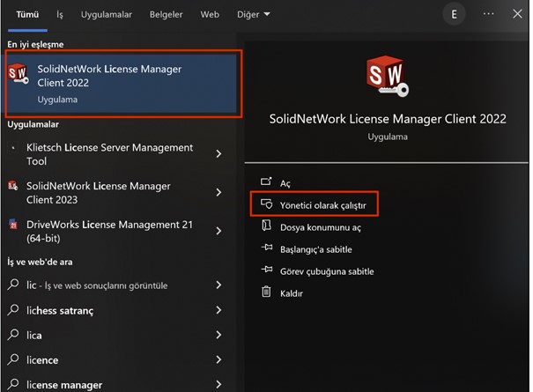This screenshot has height=392, width=533.
Task: Click the Klietsch License Server Management Tool icon
Action: point(12,148)
